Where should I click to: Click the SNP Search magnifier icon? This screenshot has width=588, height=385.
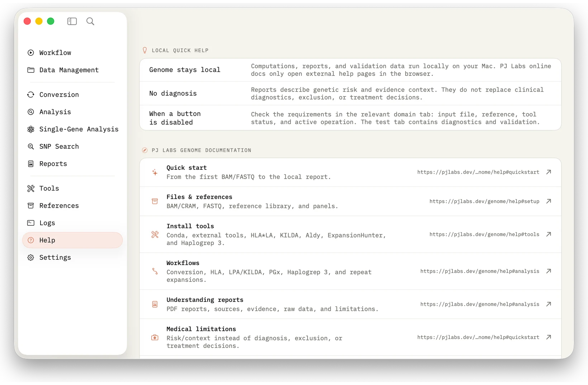(x=31, y=146)
